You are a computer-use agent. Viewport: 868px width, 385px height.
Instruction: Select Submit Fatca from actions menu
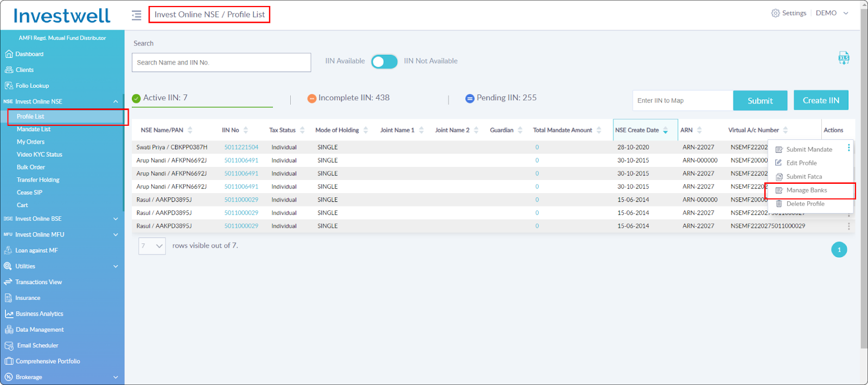799,177
